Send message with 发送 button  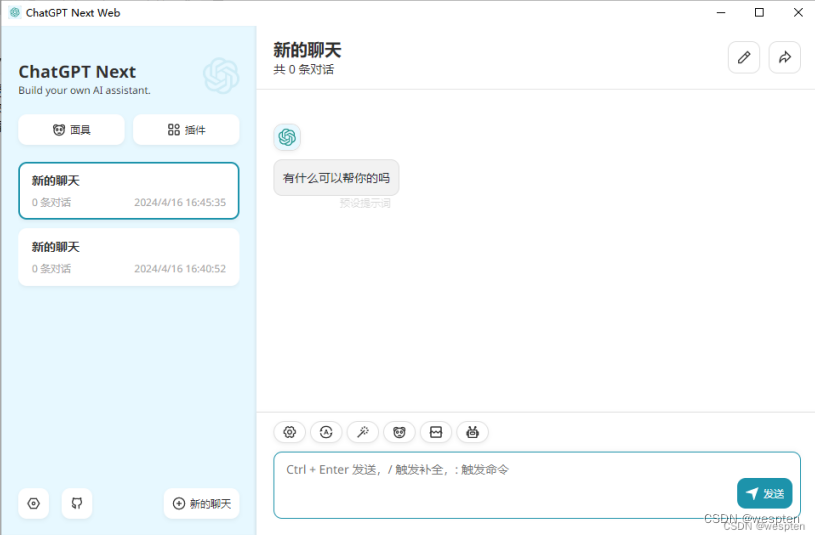click(x=765, y=493)
